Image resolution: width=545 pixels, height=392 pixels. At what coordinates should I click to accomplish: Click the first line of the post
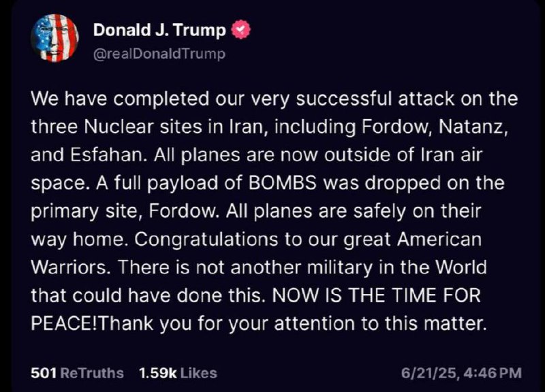274,100
